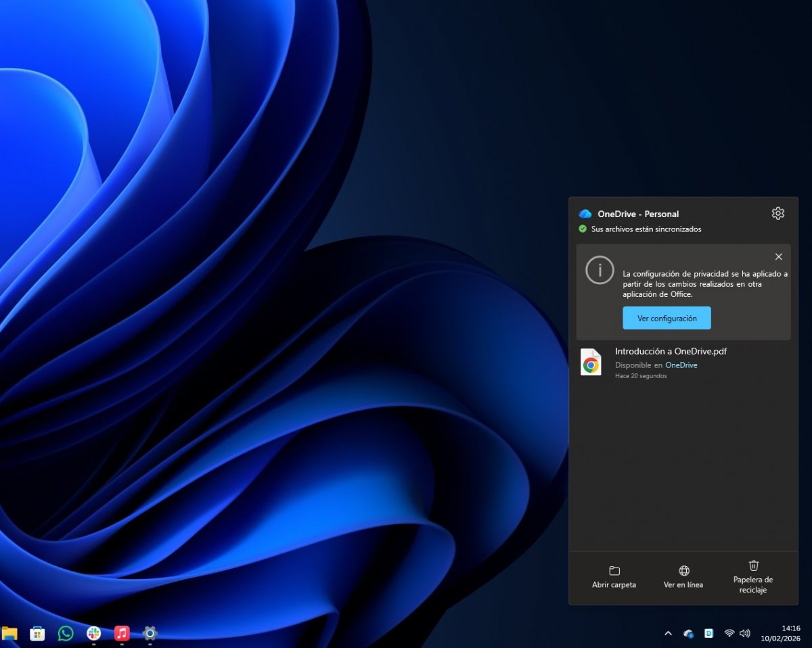Image resolution: width=812 pixels, height=648 pixels.
Task: Open "Papelera de reciclaje" trash icon
Action: pos(753,567)
